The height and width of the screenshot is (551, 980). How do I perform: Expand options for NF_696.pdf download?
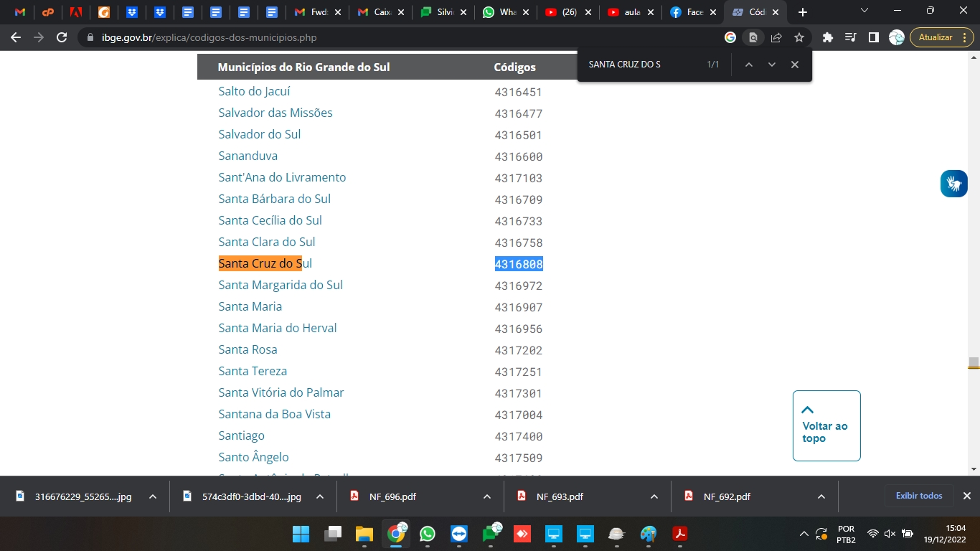pyautogui.click(x=487, y=496)
